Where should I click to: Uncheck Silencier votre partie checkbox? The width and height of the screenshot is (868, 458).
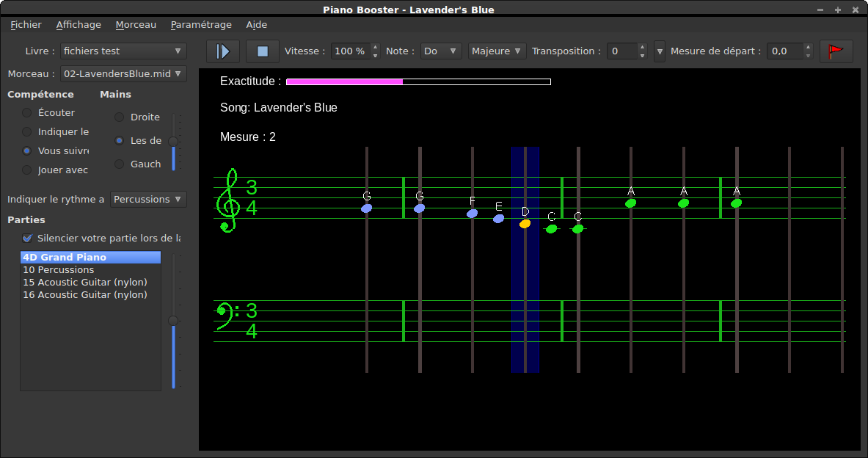coord(28,238)
